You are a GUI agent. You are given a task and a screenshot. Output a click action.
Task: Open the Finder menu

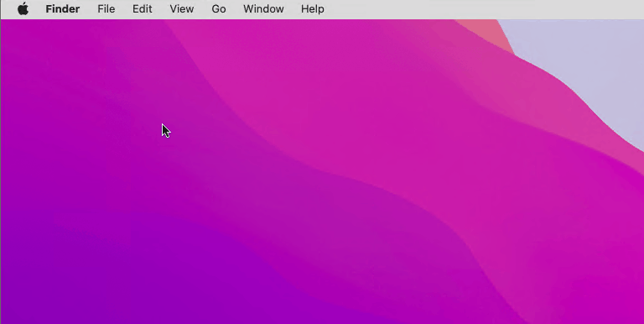[x=62, y=9]
